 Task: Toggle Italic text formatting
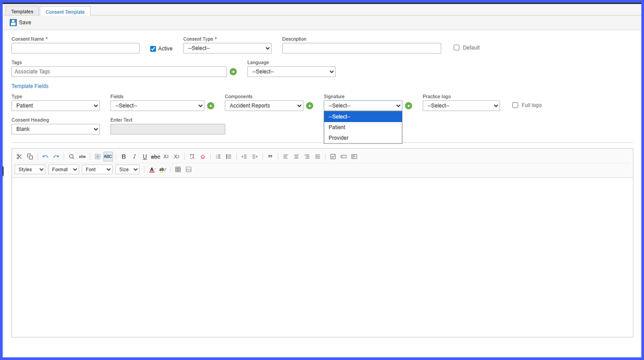click(x=134, y=157)
